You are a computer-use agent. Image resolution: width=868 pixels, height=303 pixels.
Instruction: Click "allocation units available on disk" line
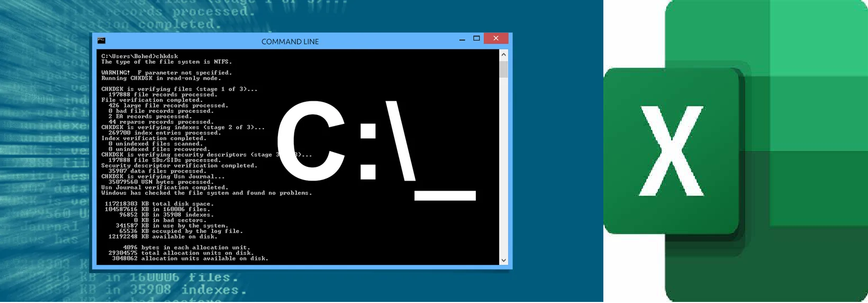(x=188, y=259)
